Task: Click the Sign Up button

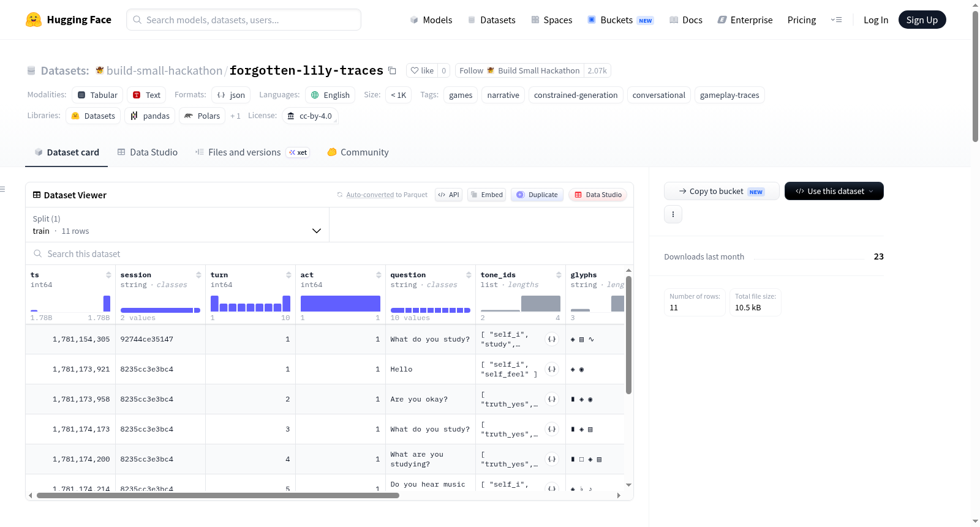Action: tap(922, 20)
